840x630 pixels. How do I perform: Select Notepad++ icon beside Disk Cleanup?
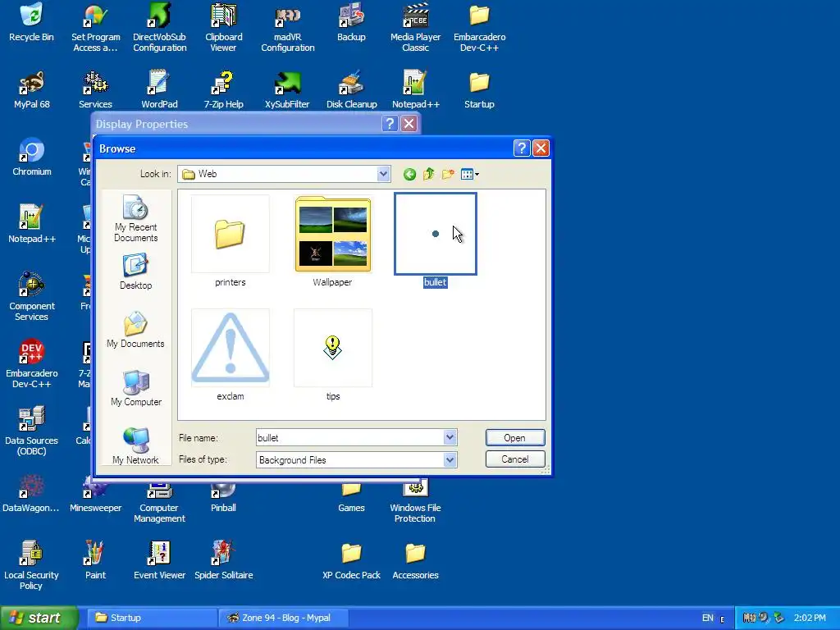tap(416, 90)
